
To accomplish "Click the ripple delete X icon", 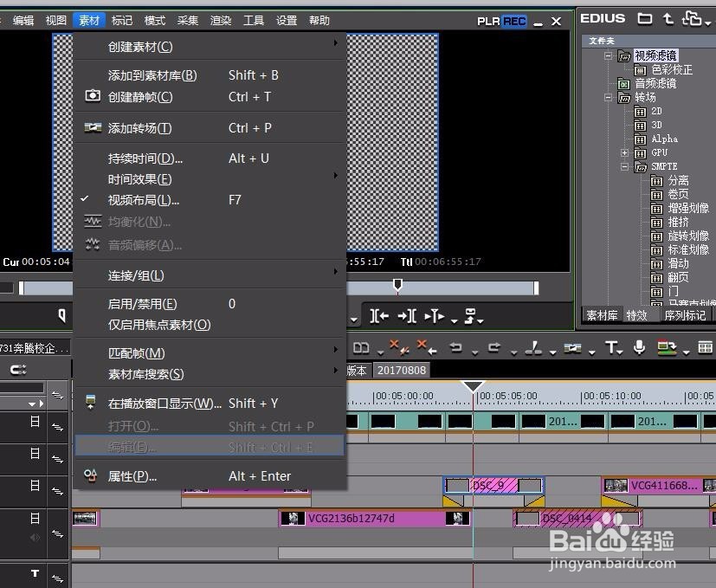I will point(398,347).
